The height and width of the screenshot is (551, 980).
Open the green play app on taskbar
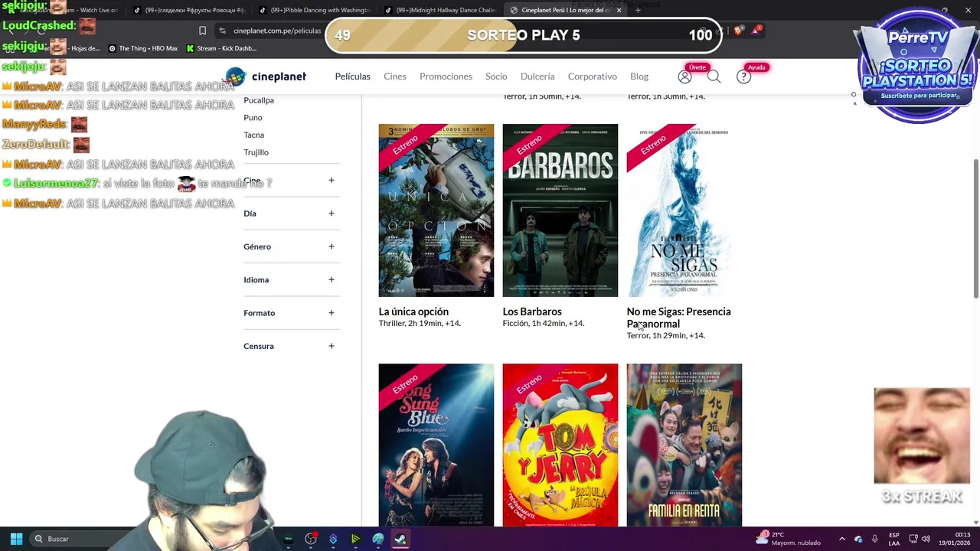coord(356,539)
